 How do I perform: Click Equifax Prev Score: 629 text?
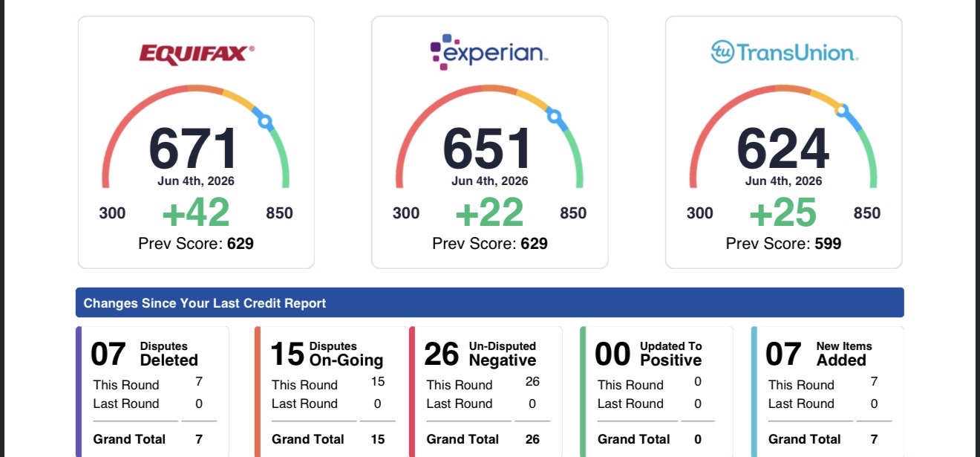click(x=196, y=243)
